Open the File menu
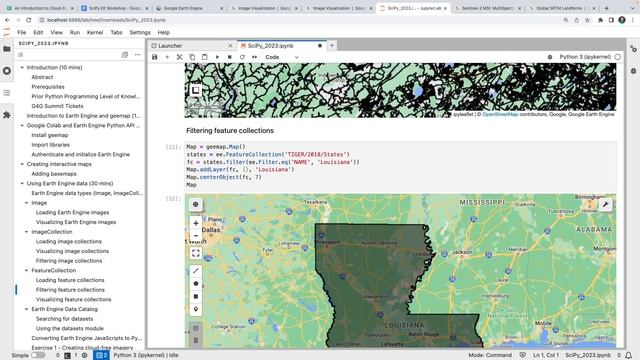The height and width of the screenshot is (360, 640). (x=22, y=32)
